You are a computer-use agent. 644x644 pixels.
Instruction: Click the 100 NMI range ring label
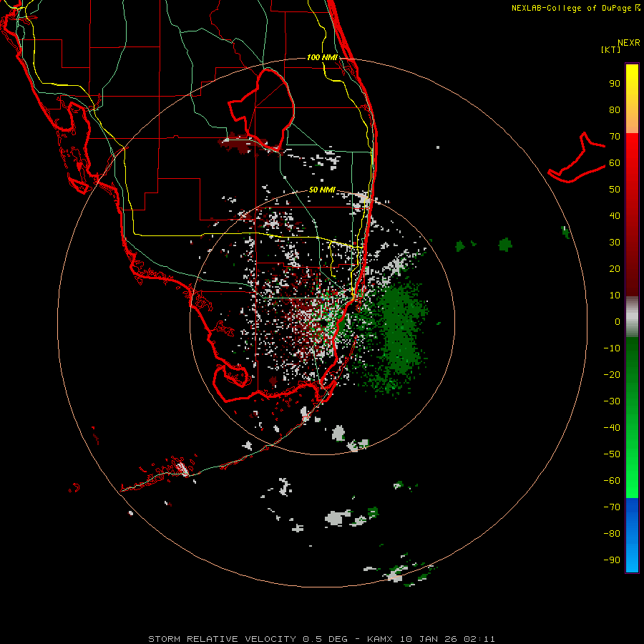click(322, 57)
